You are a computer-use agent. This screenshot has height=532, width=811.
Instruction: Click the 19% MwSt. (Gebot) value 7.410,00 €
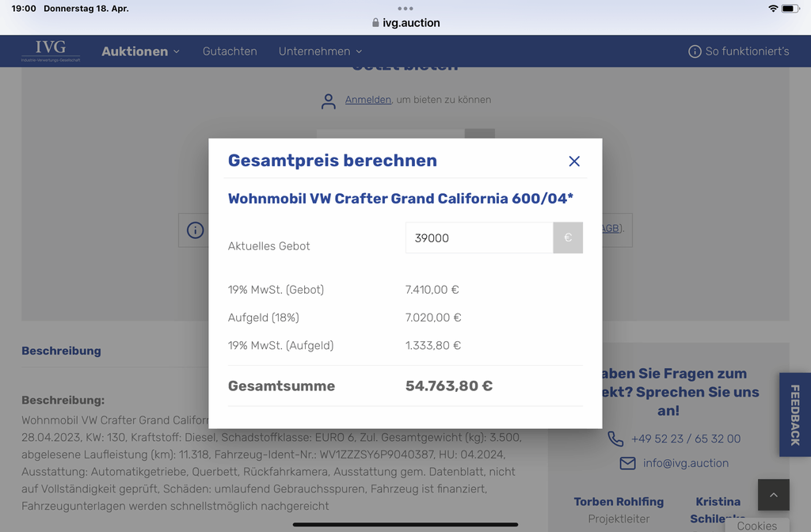click(x=432, y=290)
